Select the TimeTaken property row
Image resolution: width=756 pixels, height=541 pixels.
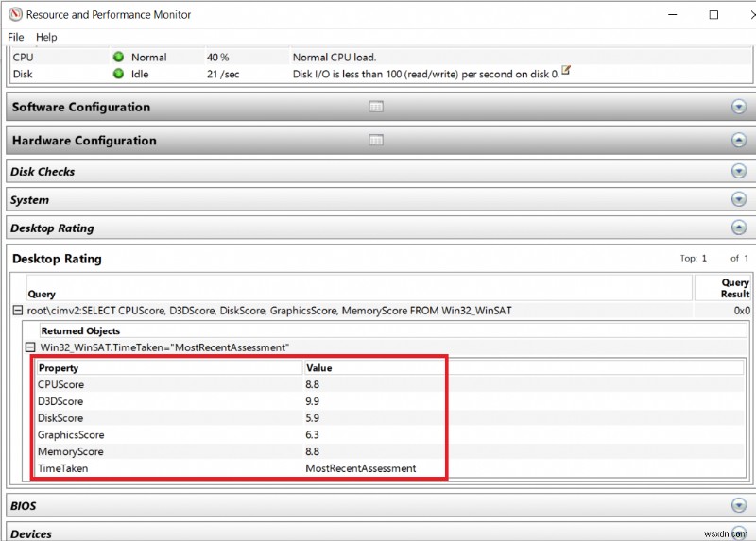390,468
